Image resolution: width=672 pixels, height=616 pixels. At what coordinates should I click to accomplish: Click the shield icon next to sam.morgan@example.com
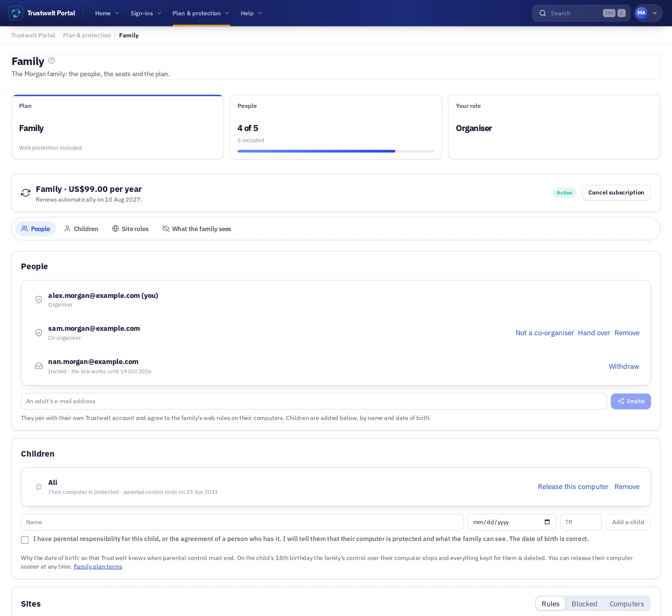[38, 333]
